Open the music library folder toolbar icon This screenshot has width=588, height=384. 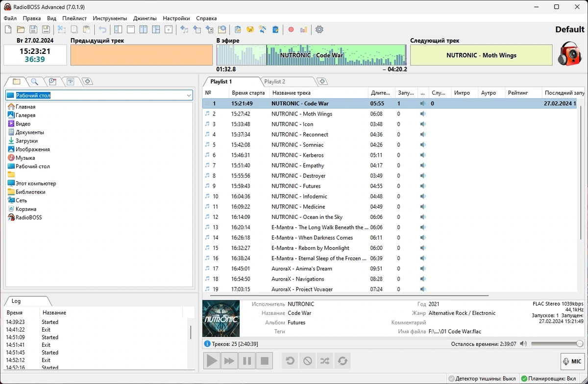[x=250, y=29]
